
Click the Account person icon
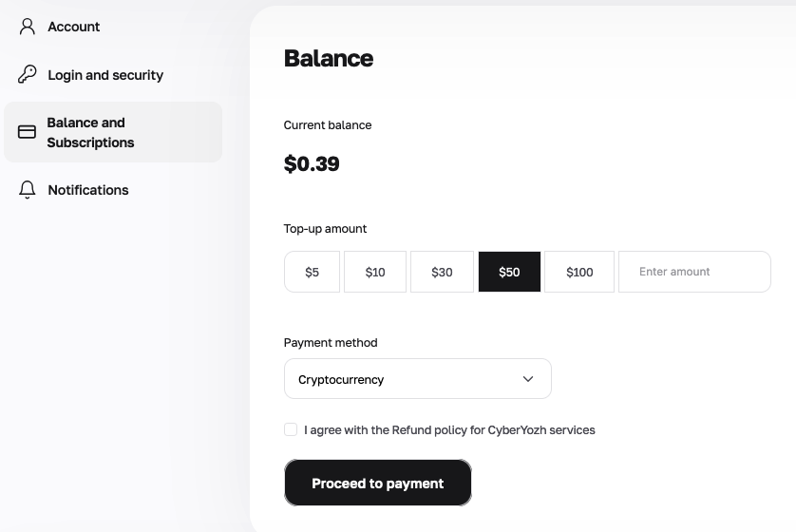[x=28, y=27]
